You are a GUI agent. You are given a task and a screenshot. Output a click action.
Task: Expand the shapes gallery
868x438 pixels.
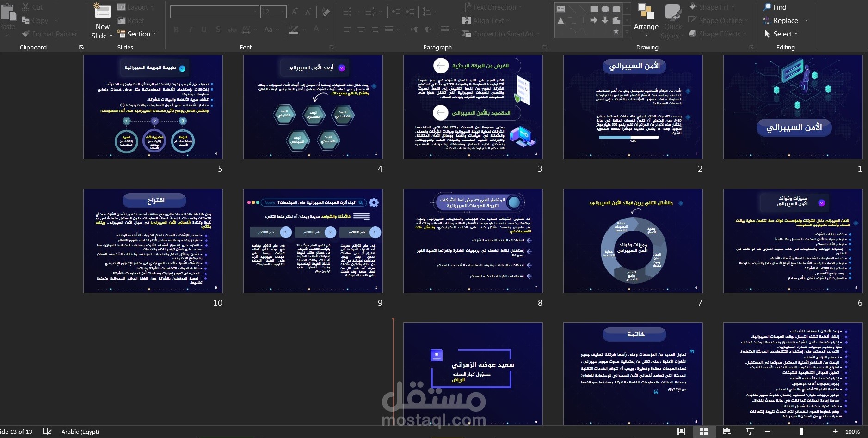click(x=627, y=32)
